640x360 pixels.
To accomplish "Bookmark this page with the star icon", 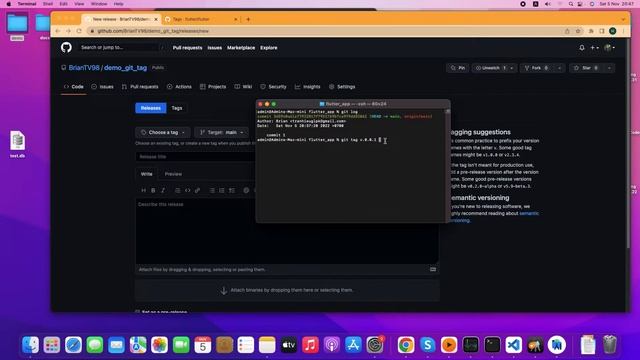I will (578, 31).
